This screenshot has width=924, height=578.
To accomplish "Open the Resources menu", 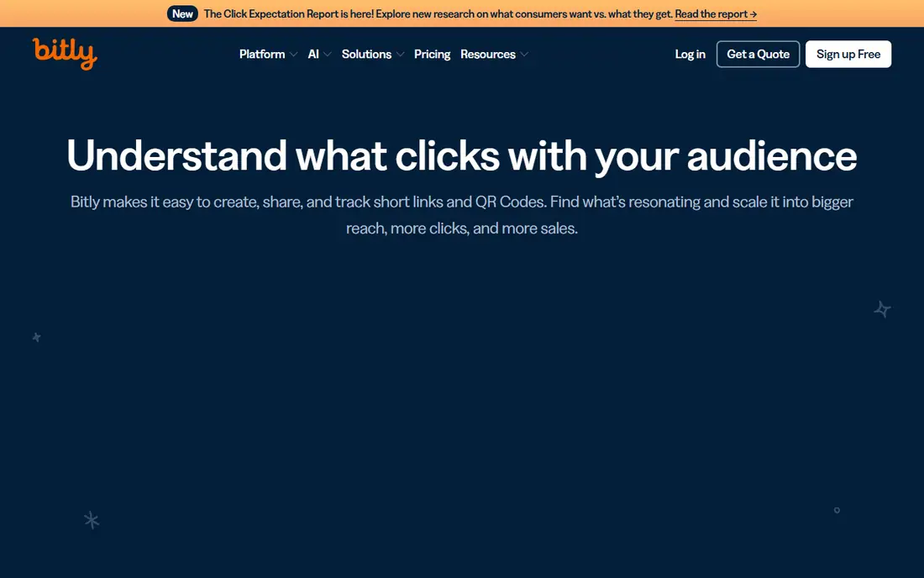I will (x=488, y=55).
